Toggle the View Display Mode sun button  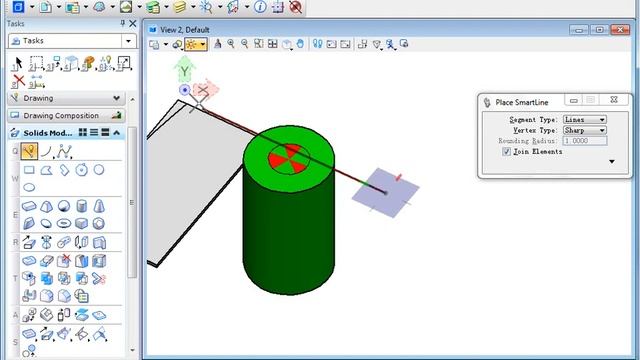(191, 44)
